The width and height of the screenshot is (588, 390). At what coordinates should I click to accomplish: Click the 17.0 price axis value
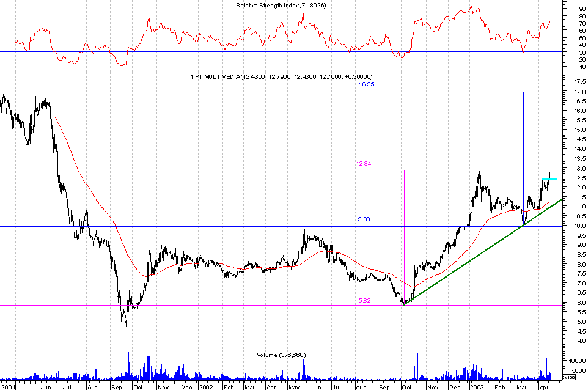coord(580,92)
